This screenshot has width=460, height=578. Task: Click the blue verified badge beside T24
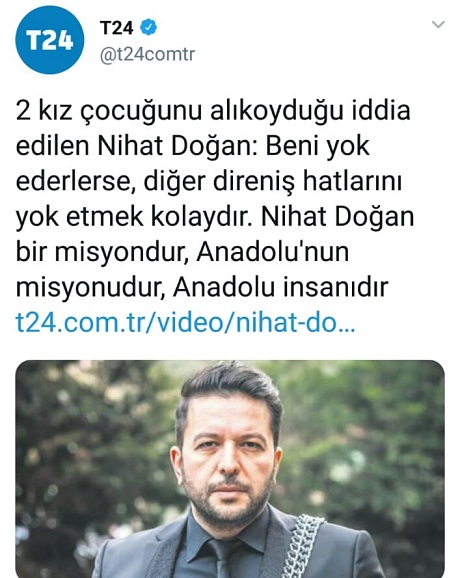click(x=149, y=27)
